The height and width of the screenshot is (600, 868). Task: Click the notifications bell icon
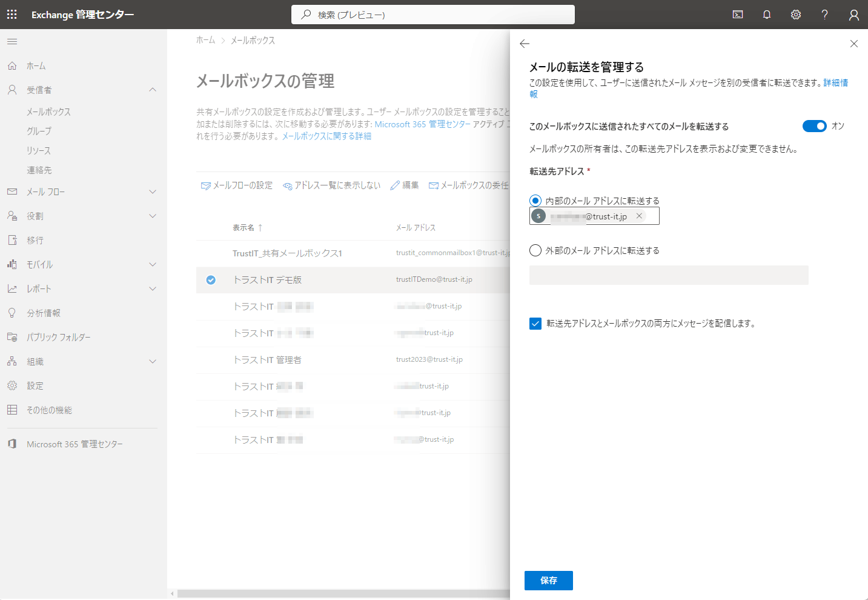767,15
